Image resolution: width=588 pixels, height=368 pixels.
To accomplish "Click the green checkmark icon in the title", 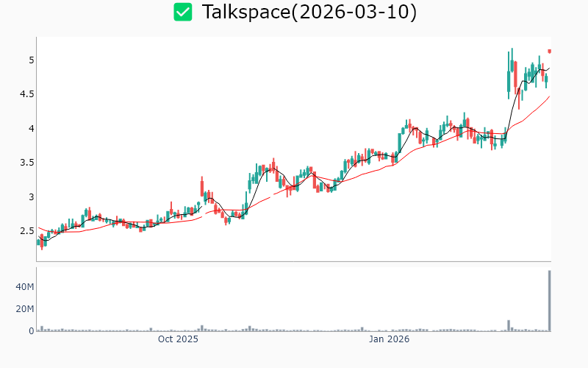I will click(182, 12).
